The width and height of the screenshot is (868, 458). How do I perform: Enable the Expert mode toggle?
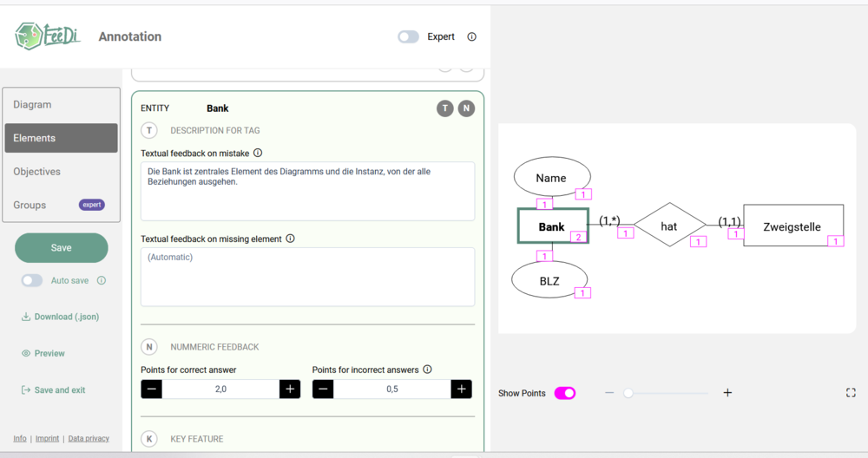click(408, 37)
